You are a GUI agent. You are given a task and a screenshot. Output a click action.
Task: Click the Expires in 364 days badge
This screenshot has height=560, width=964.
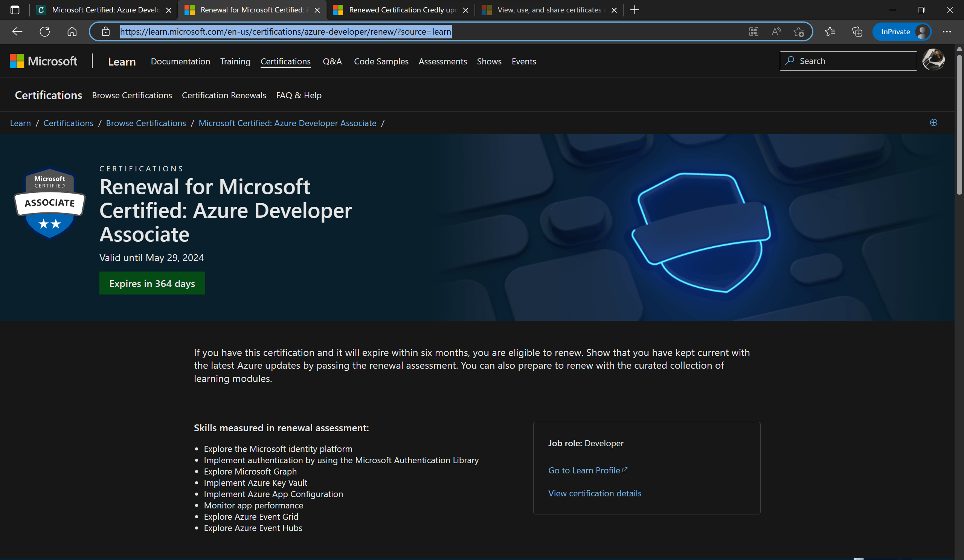pyautogui.click(x=152, y=283)
